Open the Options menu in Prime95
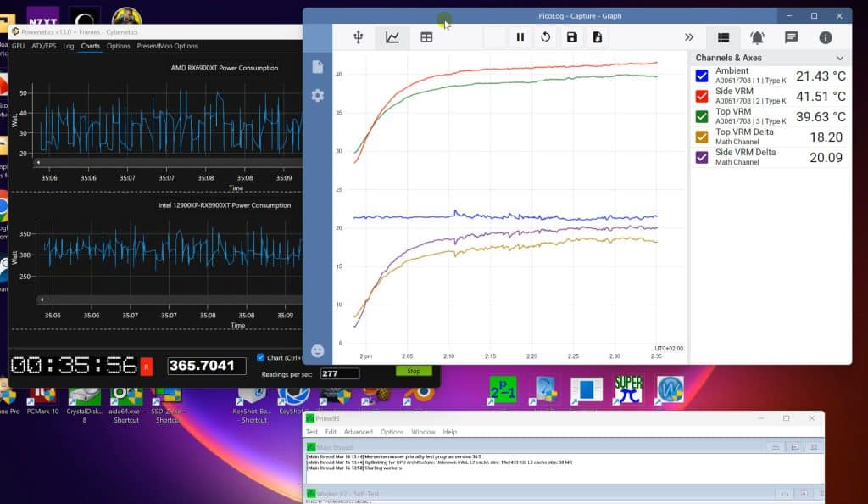868x504 pixels. pyautogui.click(x=392, y=432)
